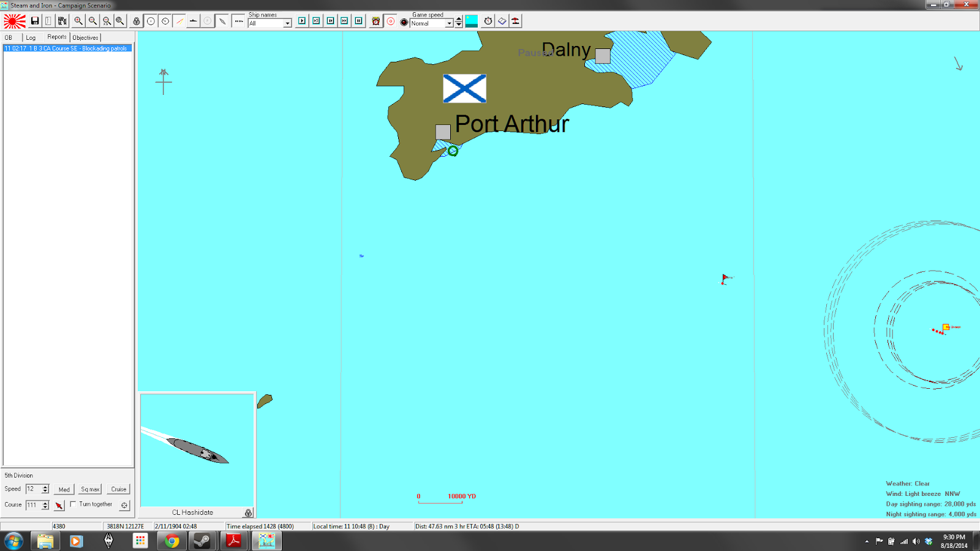Toggle the padlock icon in the toolbar
This screenshot has height=551, width=980.
point(137,21)
